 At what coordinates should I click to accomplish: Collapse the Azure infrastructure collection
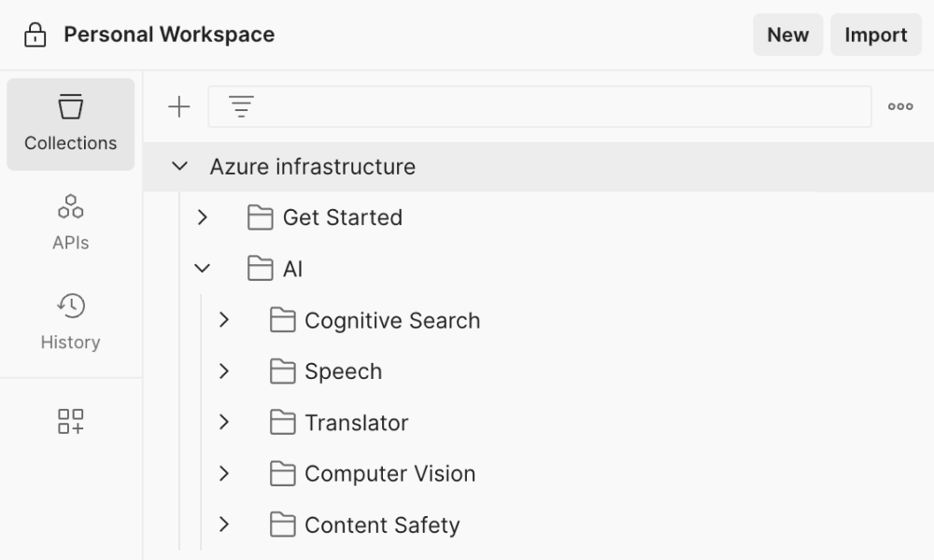(179, 166)
